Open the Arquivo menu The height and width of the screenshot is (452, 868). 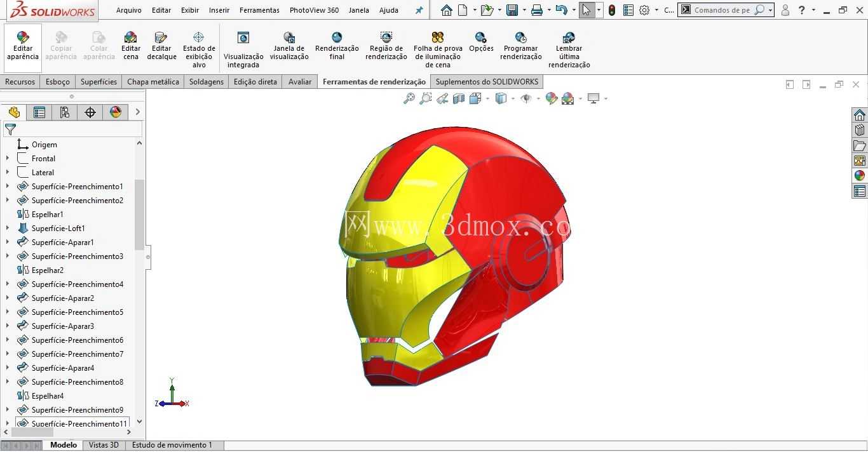129,10
